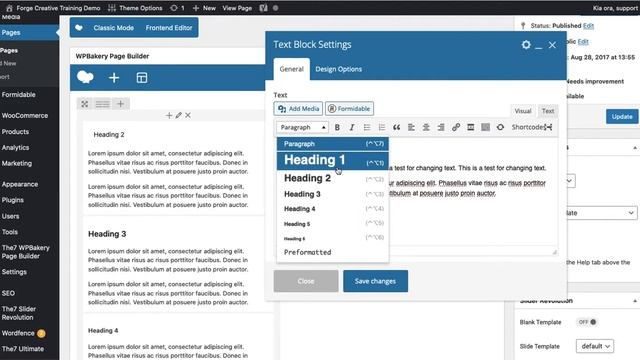This screenshot has height=360, width=640.
Task: Align text center
Action: coord(426,127)
